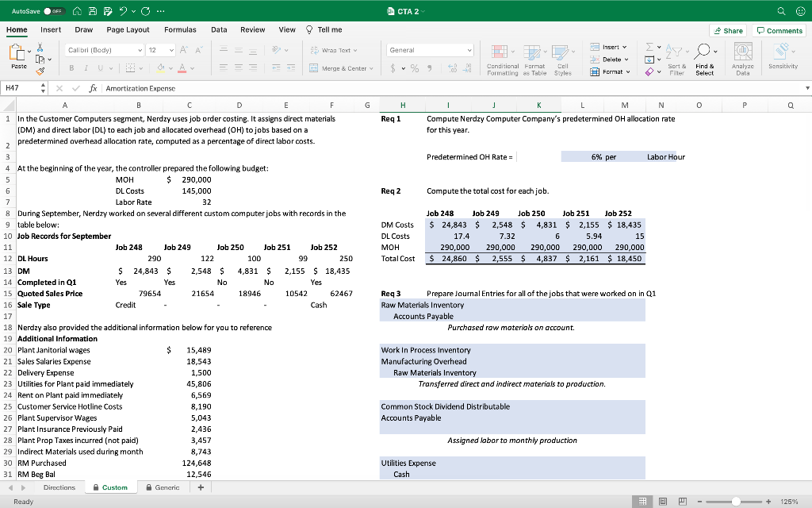Click the Decrease Indent icon

(277, 68)
